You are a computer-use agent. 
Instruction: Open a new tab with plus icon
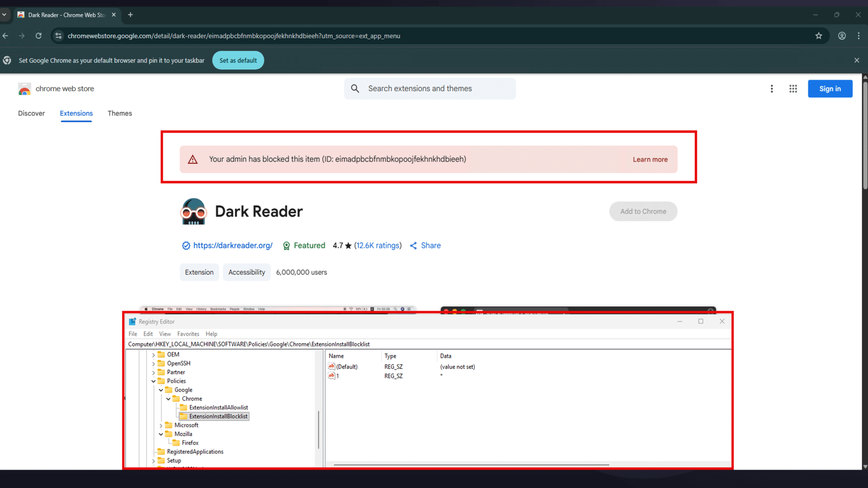[x=130, y=15]
